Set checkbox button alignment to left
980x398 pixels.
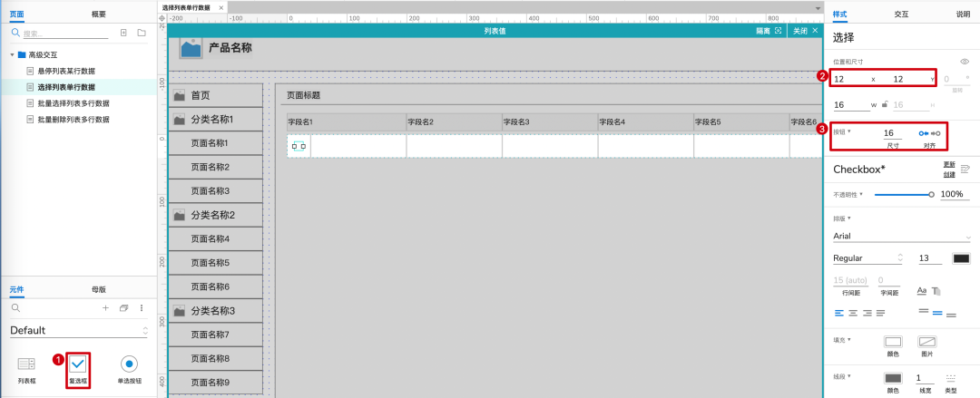[923, 133]
